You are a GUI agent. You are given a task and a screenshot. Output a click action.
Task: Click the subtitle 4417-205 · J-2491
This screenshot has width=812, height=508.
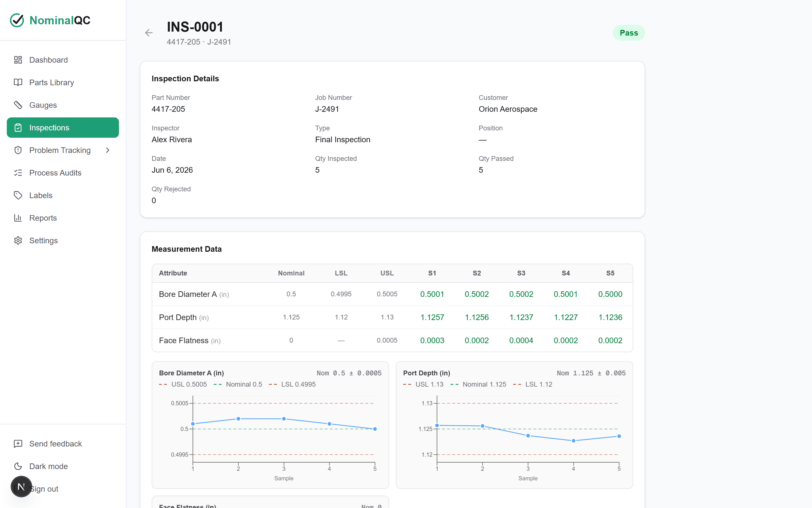[199, 42]
